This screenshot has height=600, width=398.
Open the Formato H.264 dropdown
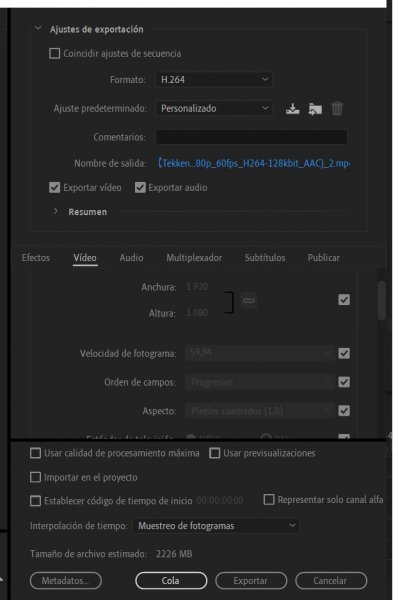click(x=214, y=80)
